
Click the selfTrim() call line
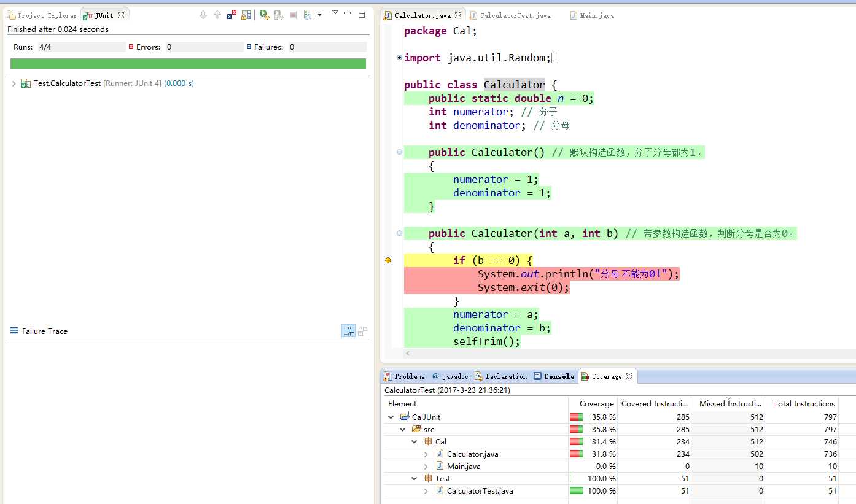pos(486,341)
